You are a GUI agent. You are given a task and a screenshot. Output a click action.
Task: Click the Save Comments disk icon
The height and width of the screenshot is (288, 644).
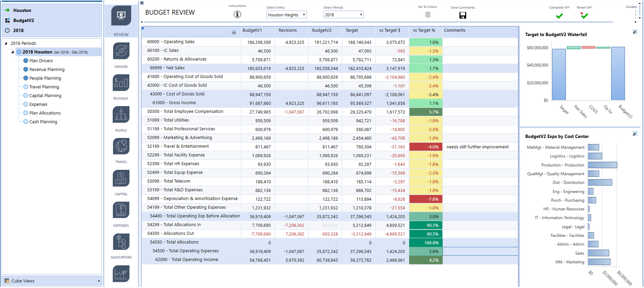(x=463, y=15)
